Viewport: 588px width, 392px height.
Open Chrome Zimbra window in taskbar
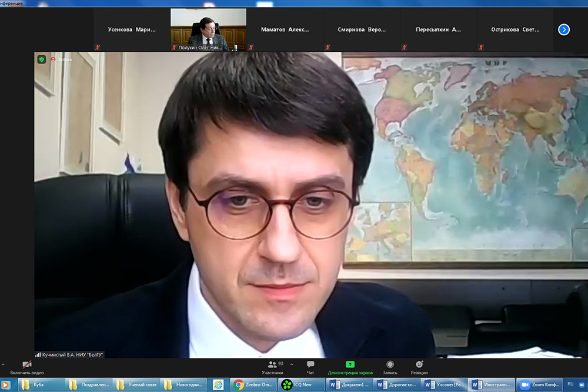pos(253,385)
